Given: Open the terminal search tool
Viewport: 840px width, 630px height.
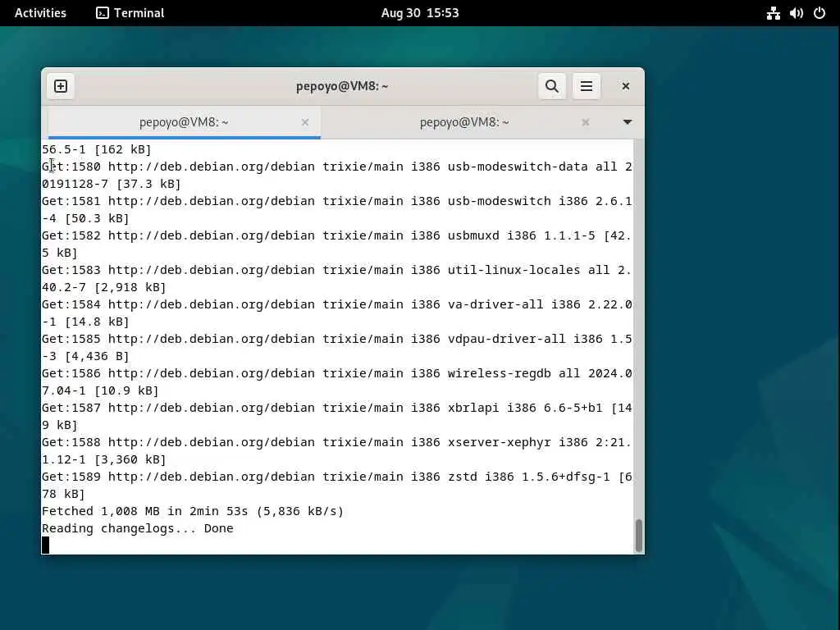Looking at the screenshot, I should click(x=552, y=86).
